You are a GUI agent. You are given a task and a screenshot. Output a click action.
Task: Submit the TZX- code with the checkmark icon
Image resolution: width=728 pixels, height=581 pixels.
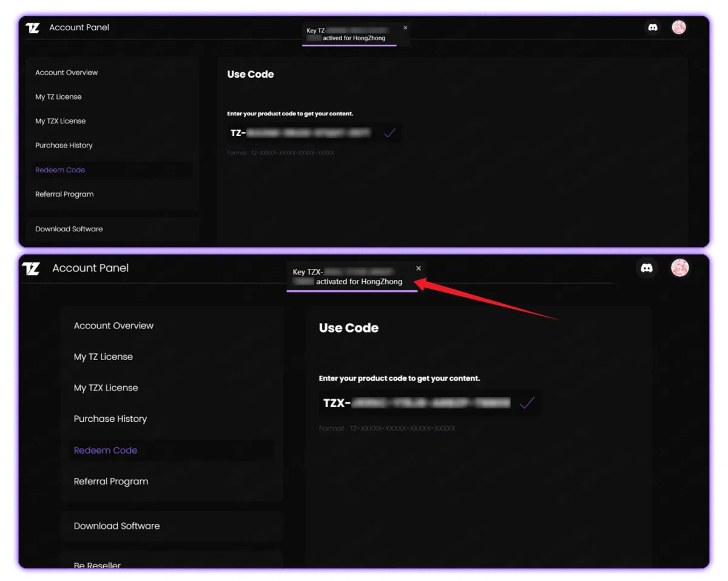(527, 403)
